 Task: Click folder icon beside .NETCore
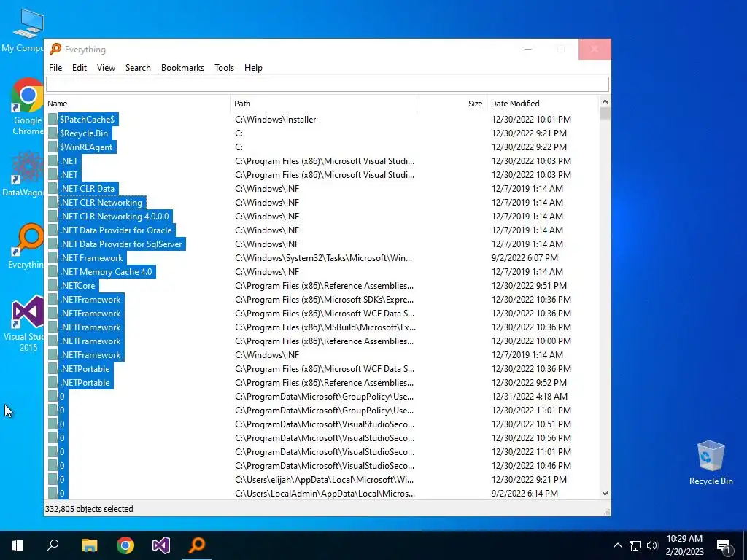(x=53, y=286)
